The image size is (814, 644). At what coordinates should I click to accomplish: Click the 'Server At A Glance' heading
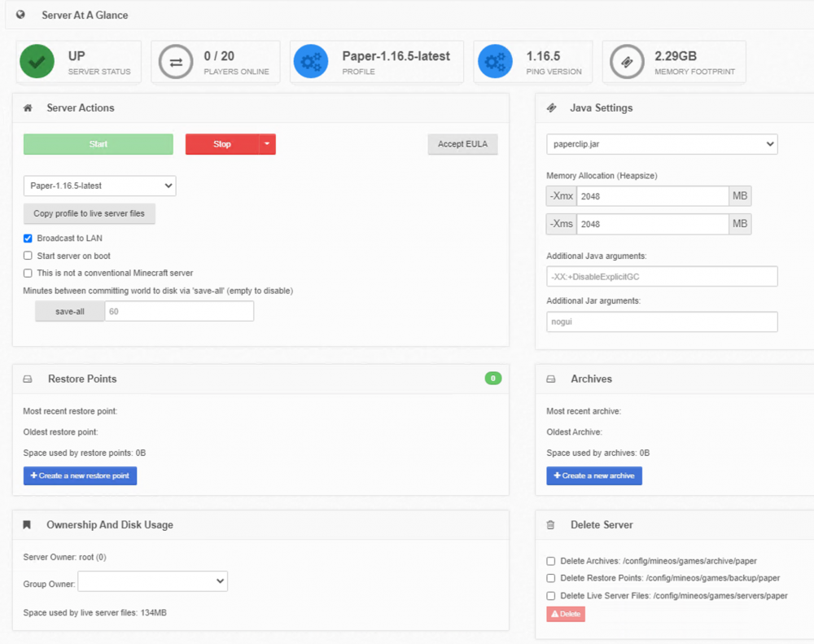85,15
